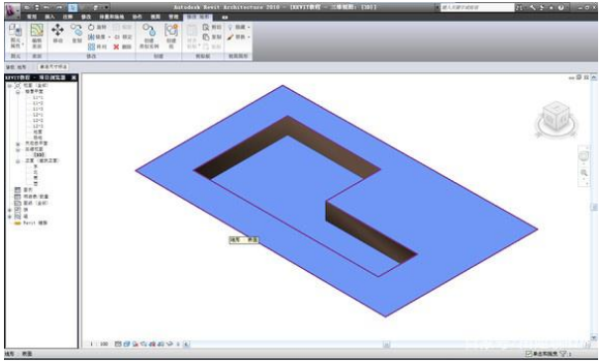Click the Pin tool in Modify panel
Viewport: 606px width, 364px height.
click(123, 37)
